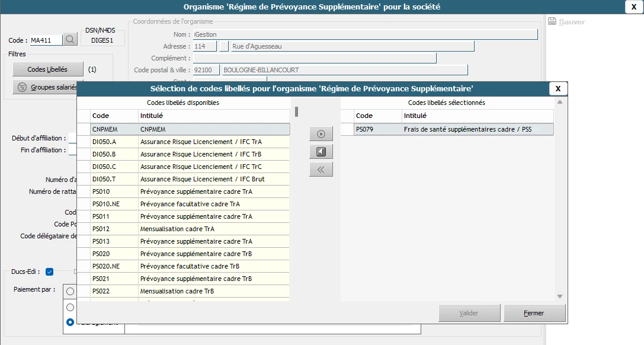Image resolution: width=644 pixels, height=345 pixels.
Task: Select row PS012 Mensualisation cadre TrA
Action: click(x=190, y=229)
